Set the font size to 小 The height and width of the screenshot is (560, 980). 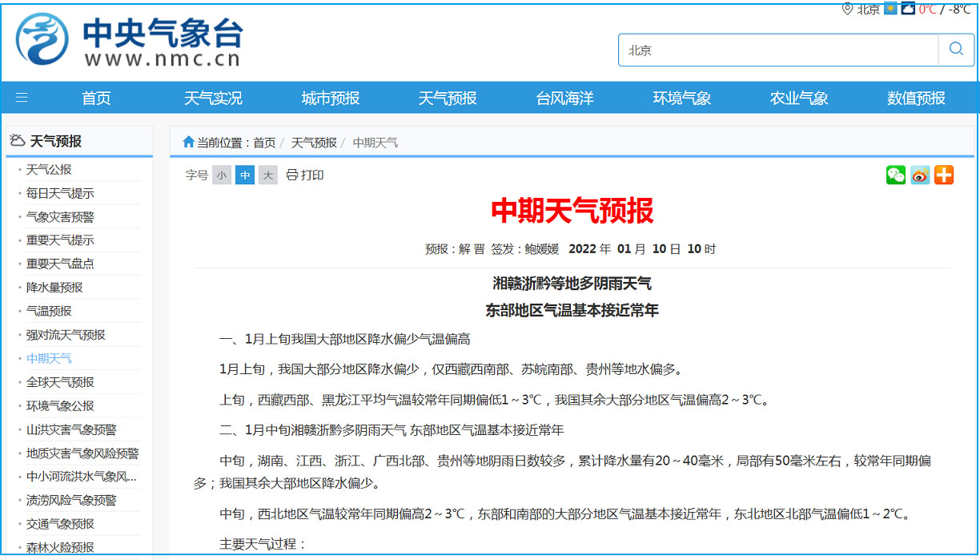[x=222, y=175]
